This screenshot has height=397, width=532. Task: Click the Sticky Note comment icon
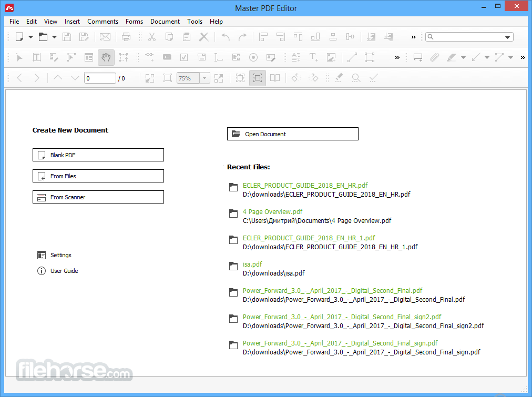point(418,57)
